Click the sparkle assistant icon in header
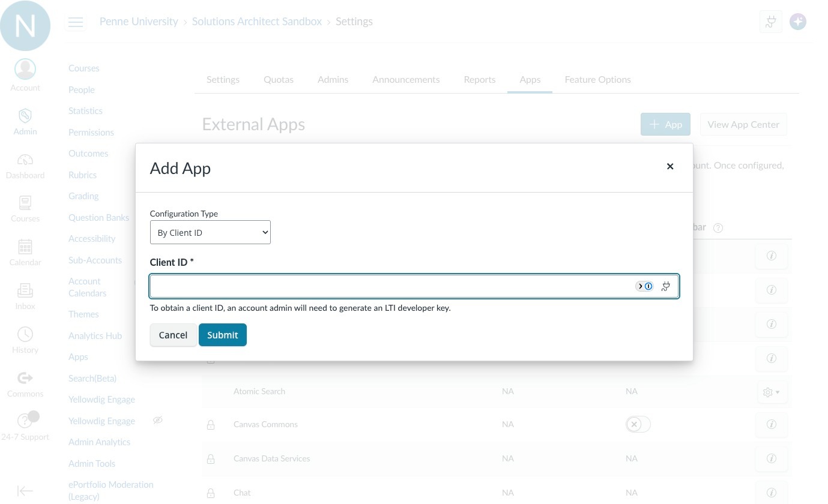This screenshot has width=828, height=504. tap(798, 22)
